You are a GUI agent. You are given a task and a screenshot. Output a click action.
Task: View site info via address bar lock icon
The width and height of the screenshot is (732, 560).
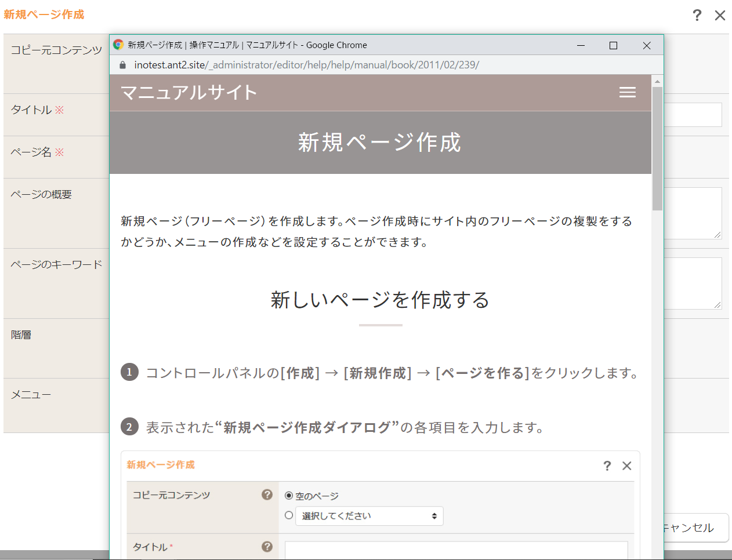(122, 65)
